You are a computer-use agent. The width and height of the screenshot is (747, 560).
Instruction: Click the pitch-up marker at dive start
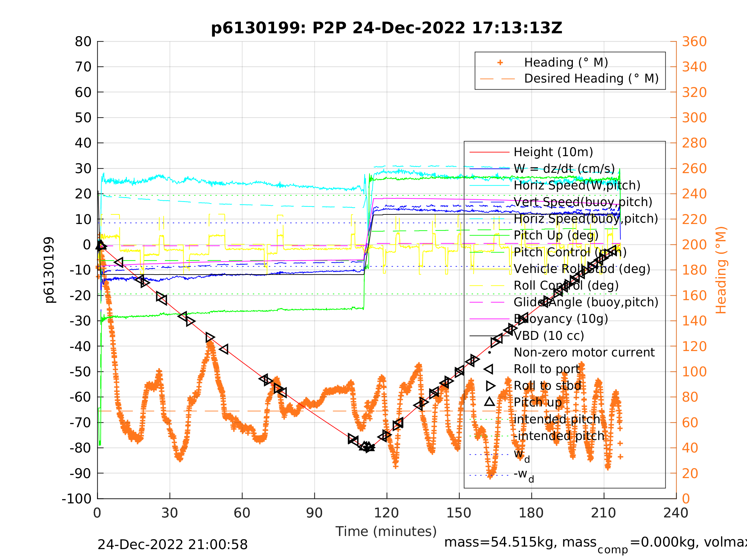(100, 245)
